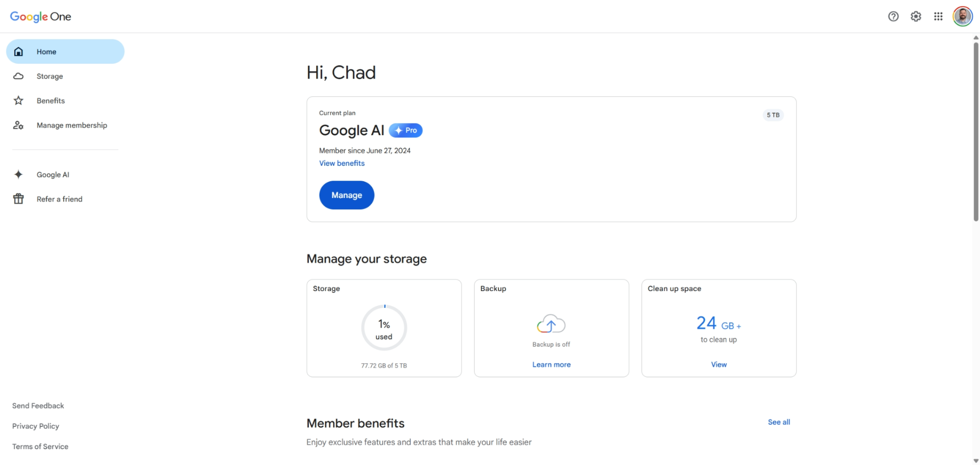Click the 'Clean up space' card title
Screen dimensions: 980x465
pyautogui.click(x=674, y=288)
